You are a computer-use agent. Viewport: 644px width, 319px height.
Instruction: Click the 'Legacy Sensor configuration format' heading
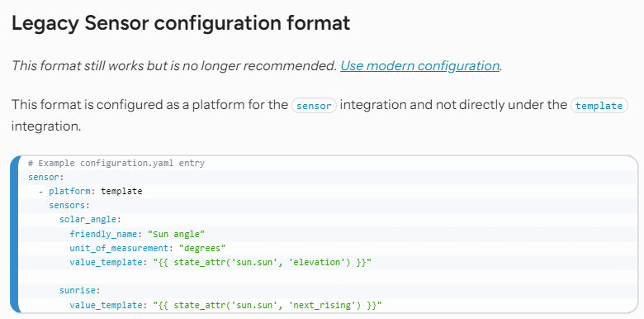coord(181,23)
